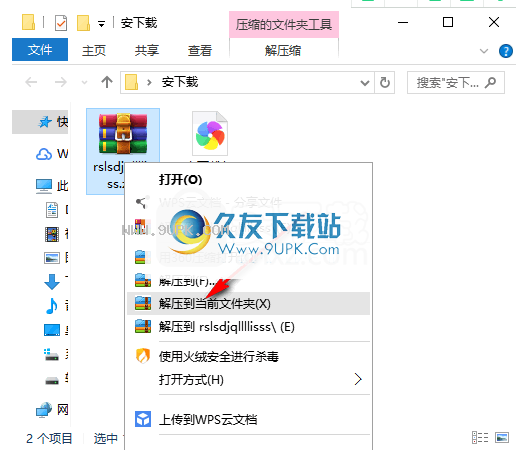The width and height of the screenshot is (516, 465).
Task: Open WPS cloud item in sidebar
Action: 44,154
